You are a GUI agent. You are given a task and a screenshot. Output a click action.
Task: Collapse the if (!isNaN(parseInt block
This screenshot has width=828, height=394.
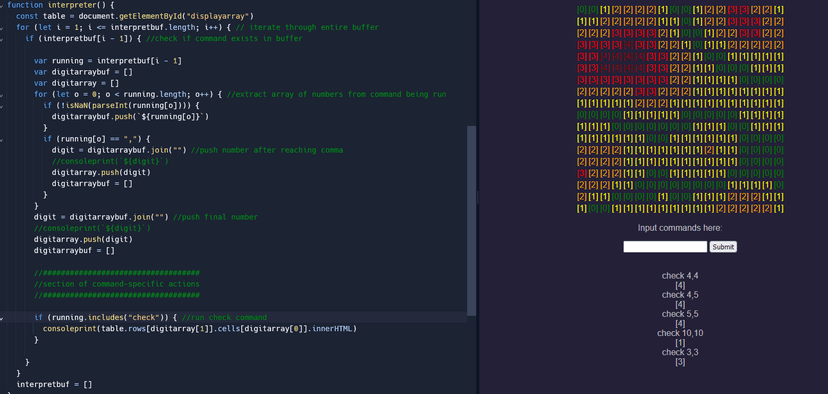click(x=2, y=106)
